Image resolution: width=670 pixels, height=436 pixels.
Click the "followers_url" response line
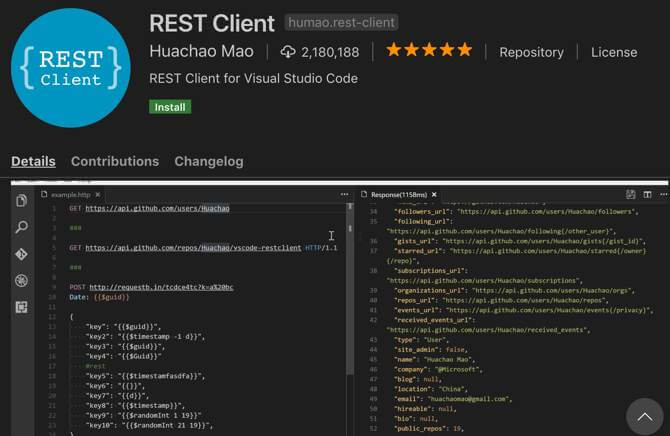point(516,212)
